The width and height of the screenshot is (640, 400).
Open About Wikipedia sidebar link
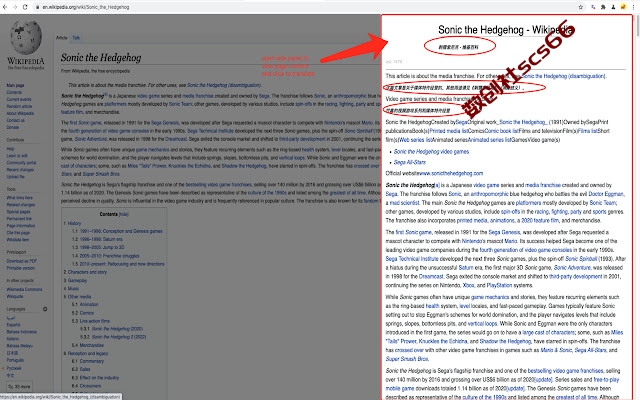point(20,113)
